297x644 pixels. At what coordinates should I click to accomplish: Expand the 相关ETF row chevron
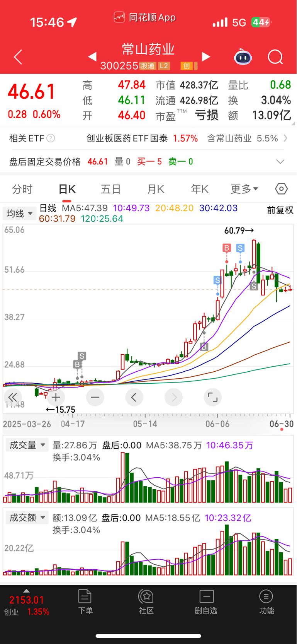pos(285,138)
